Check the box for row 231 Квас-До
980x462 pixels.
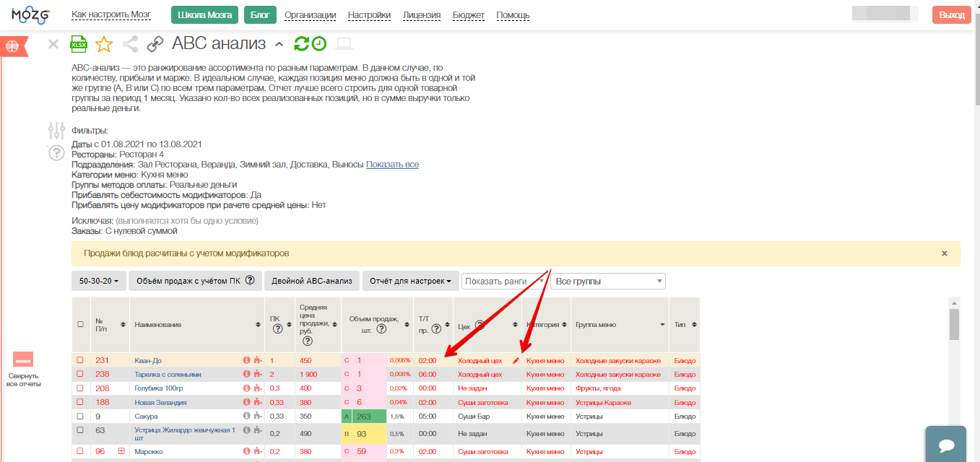[80, 360]
